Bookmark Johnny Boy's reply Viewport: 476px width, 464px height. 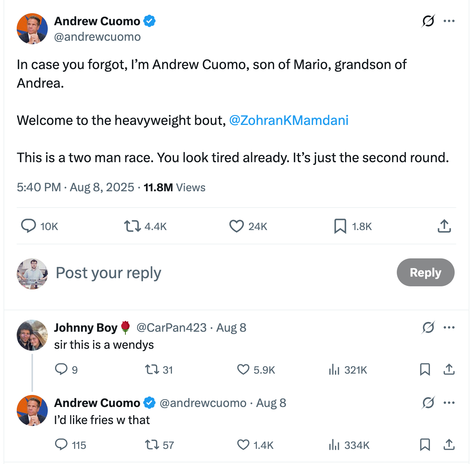[x=425, y=369]
